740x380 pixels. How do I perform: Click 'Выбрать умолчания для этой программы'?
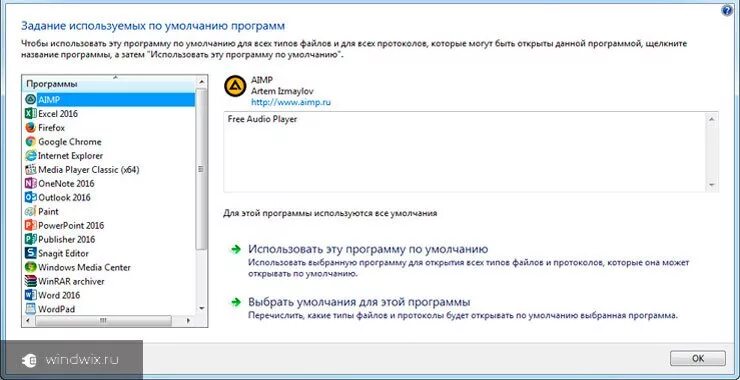[x=359, y=302]
